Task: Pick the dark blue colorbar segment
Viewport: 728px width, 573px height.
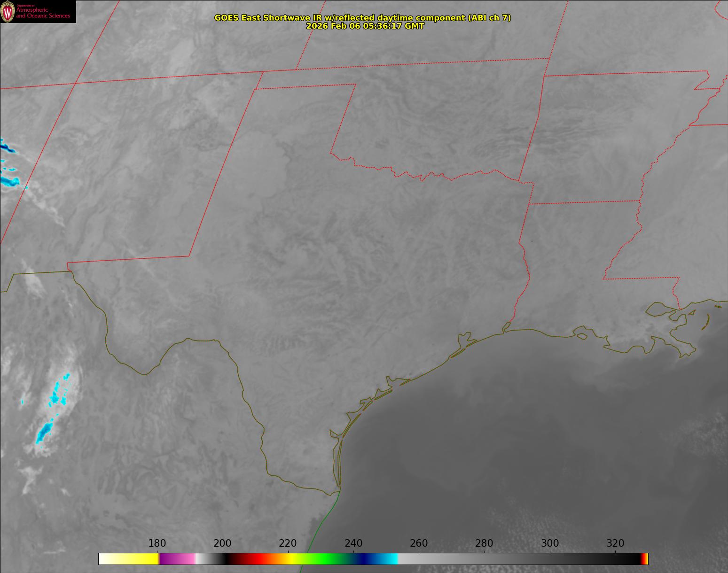Action: point(364,559)
